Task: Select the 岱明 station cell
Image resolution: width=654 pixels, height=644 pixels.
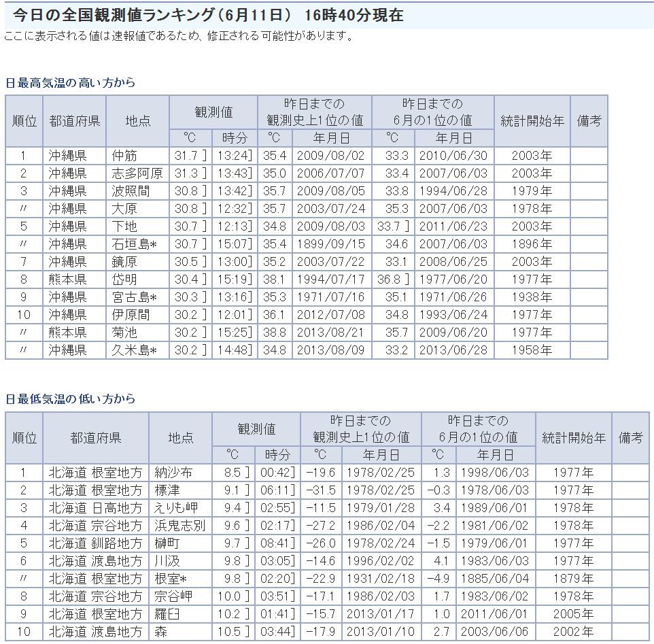Action: tap(124, 279)
